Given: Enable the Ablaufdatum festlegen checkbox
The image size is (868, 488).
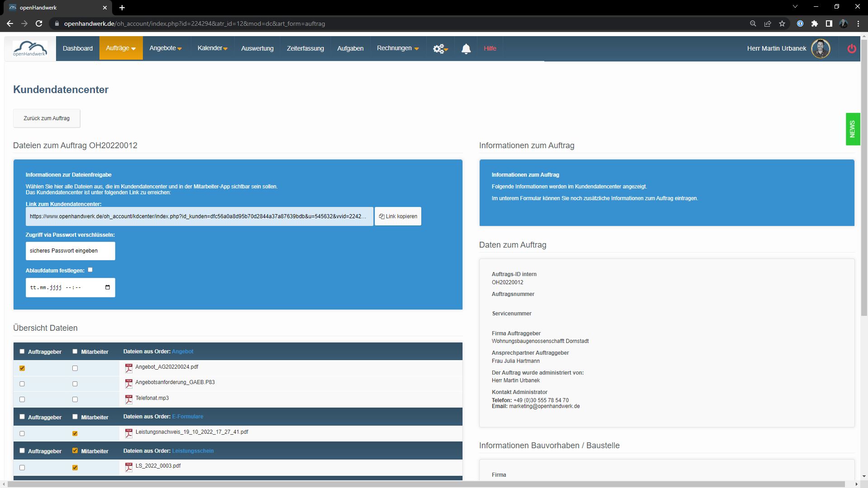Looking at the screenshot, I should [90, 270].
